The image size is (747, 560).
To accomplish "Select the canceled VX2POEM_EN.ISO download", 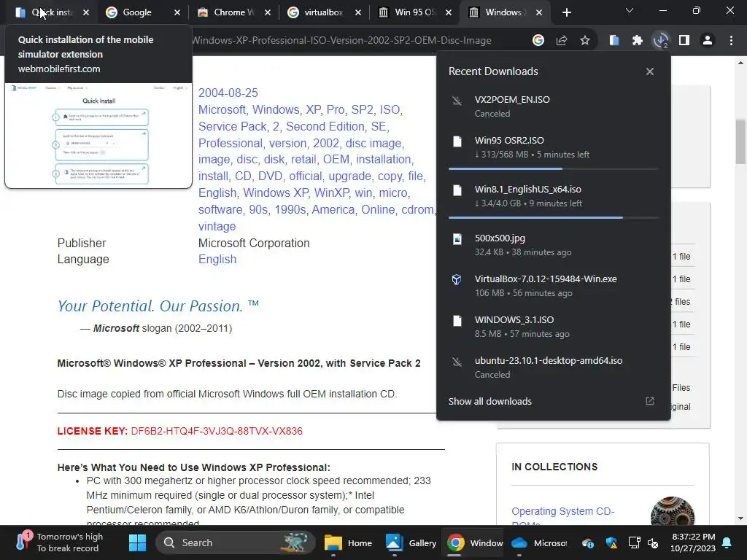I will coord(554,106).
